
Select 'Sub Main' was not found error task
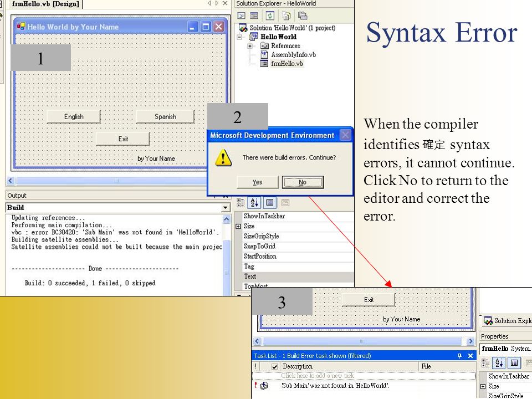364,386
